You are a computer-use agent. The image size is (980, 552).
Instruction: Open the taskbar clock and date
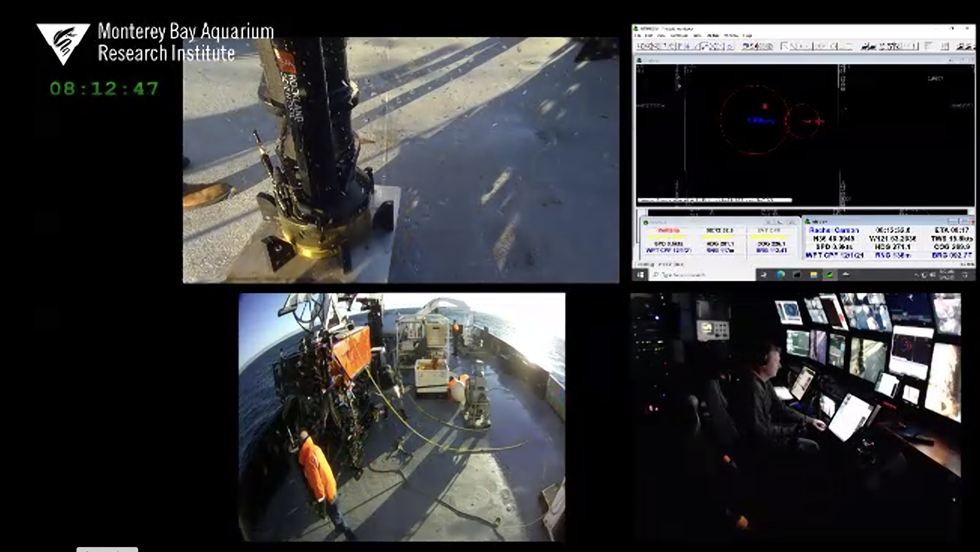click(947, 275)
